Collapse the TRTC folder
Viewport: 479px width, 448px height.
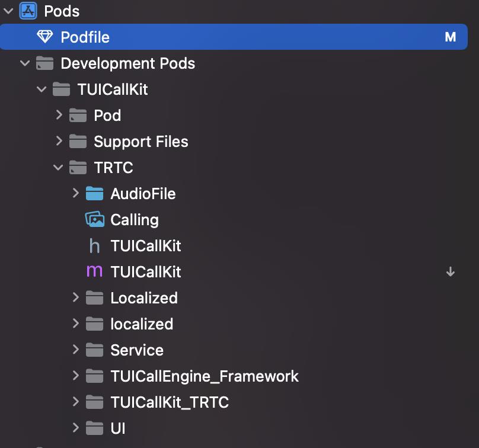58,167
